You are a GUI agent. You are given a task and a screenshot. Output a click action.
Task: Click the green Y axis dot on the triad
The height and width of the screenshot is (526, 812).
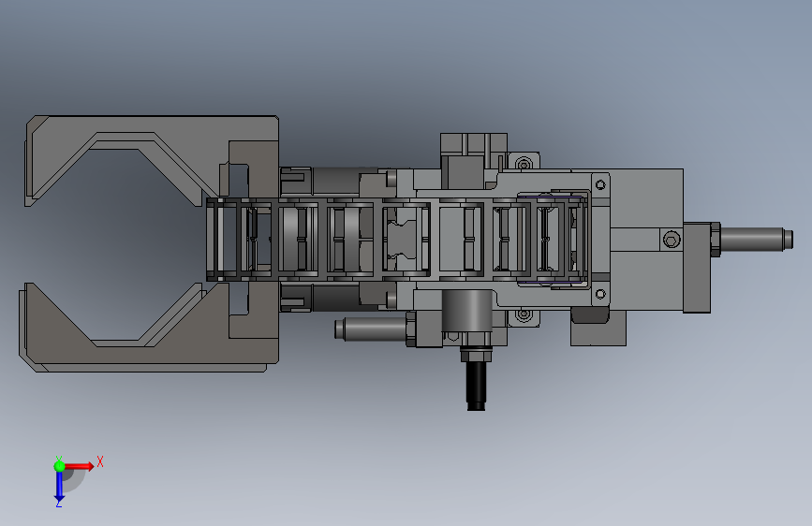coord(60,466)
